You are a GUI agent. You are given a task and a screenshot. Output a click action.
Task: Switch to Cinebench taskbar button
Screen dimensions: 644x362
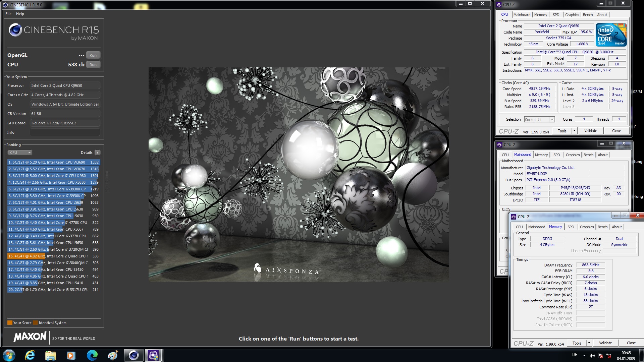[133, 355]
